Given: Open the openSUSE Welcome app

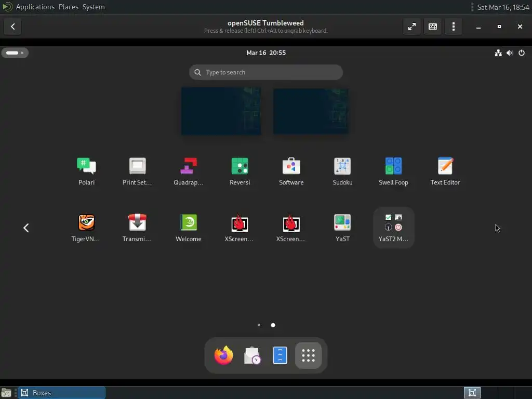Looking at the screenshot, I should [x=188, y=228].
